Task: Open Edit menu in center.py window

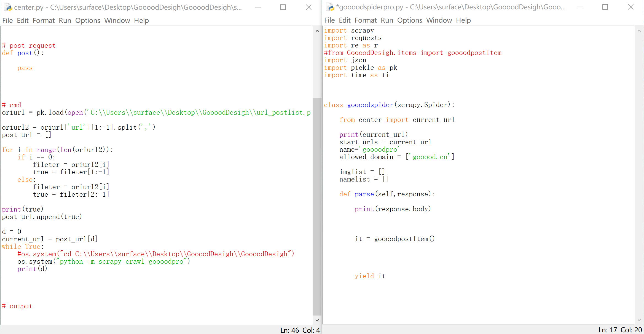Action: point(23,20)
